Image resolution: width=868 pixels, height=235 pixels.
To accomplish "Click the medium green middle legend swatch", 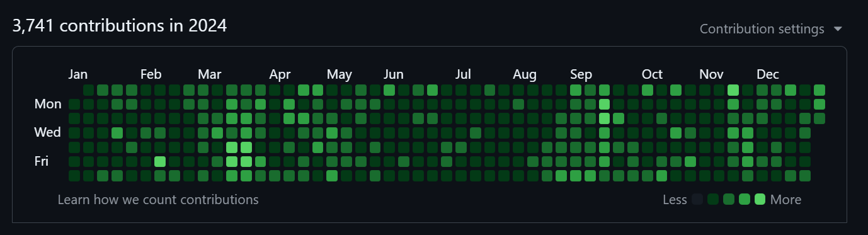I will point(729,200).
